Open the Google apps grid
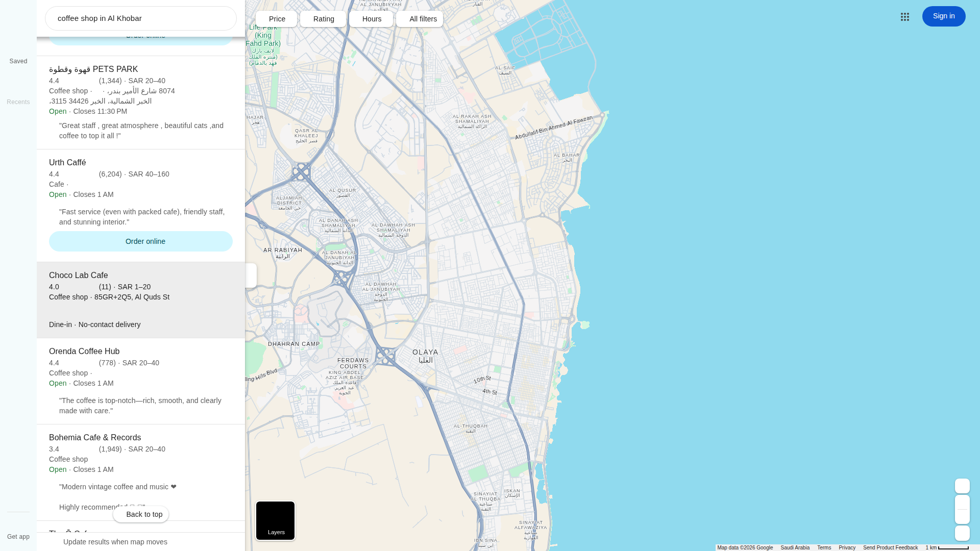 point(905,17)
